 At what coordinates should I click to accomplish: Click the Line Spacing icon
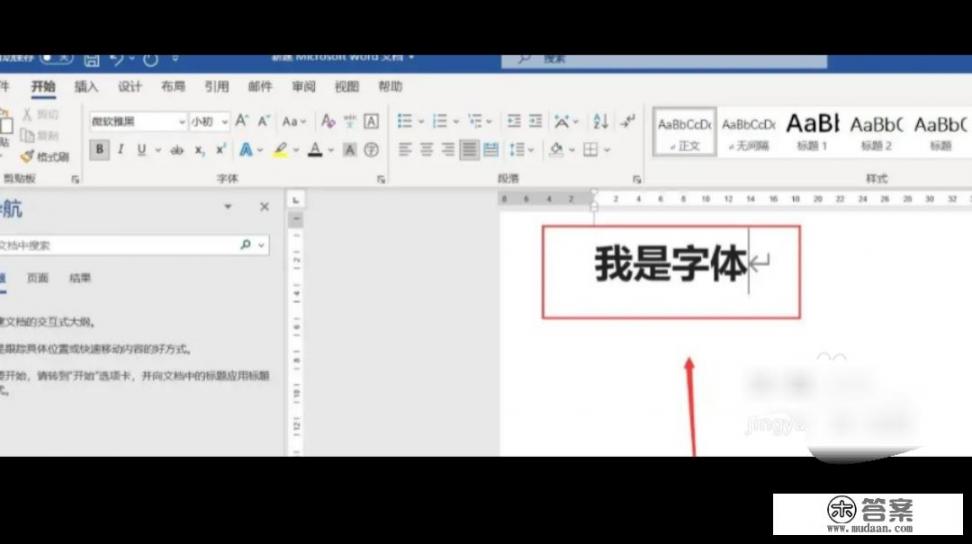[517, 150]
